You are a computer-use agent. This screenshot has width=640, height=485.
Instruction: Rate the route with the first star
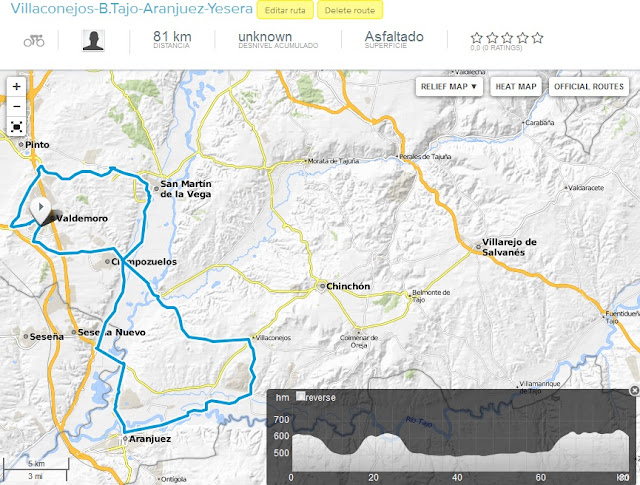pos(476,38)
